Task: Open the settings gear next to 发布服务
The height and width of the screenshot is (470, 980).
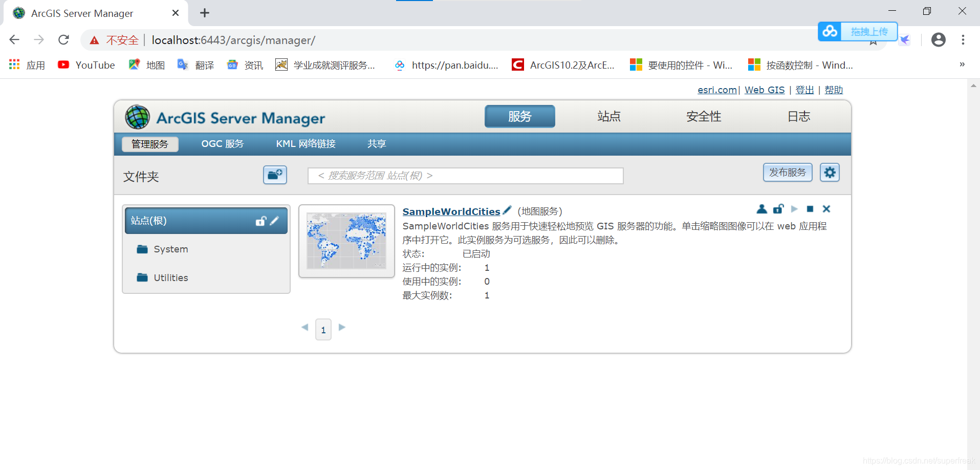Action: point(830,173)
